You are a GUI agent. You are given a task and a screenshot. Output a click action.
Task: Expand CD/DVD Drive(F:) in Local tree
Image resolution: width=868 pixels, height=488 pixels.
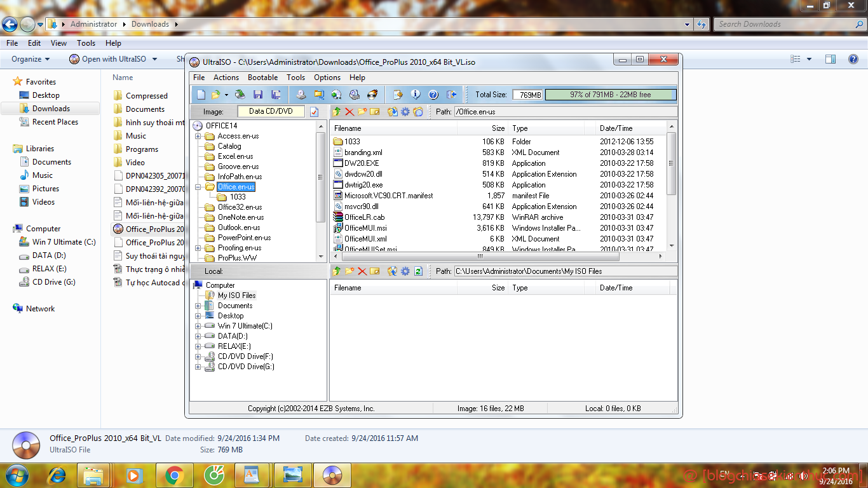tap(198, 356)
